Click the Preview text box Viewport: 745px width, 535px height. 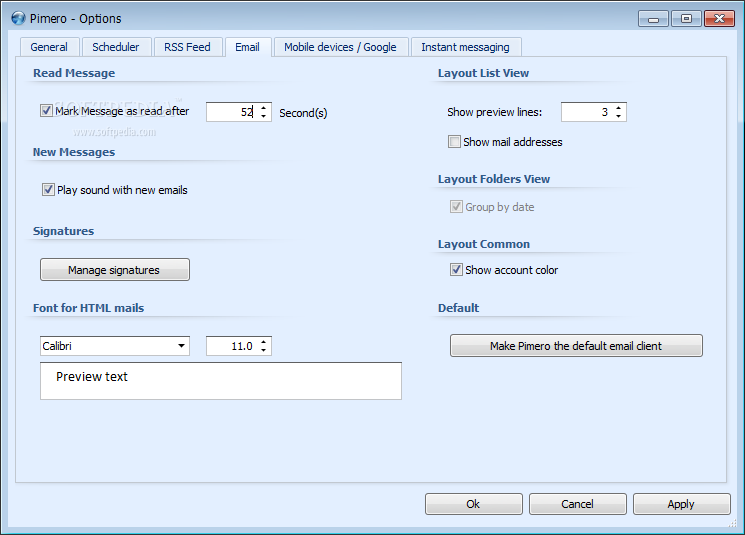point(221,381)
